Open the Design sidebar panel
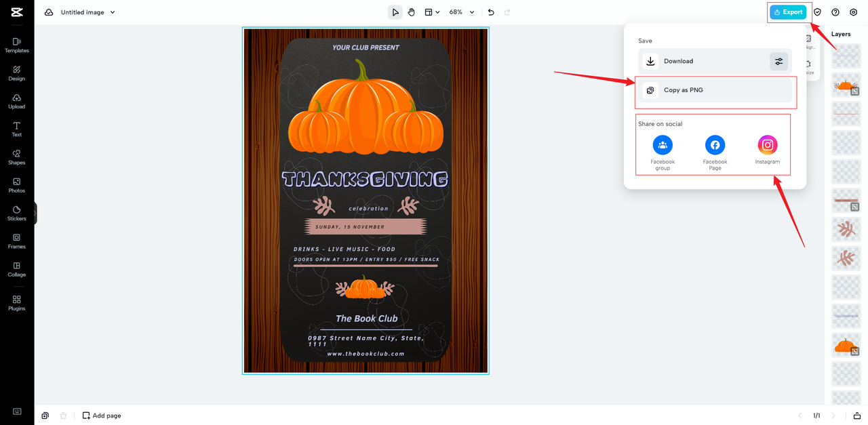Viewport: 868px width, 425px height. pyautogui.click(x=17, y=73)
